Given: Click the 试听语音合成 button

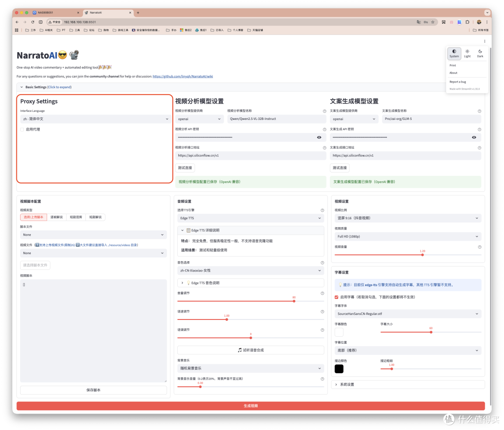Looking at the screenshot, I should coord(251,350).
